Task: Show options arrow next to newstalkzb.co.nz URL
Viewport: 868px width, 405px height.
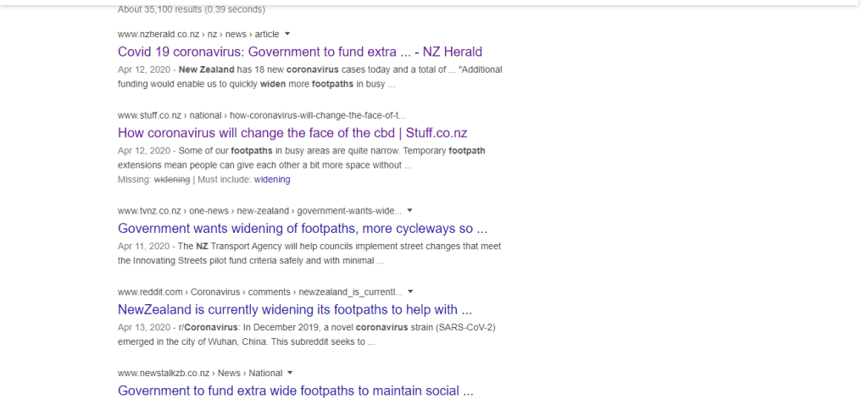Action: [291, 373]
